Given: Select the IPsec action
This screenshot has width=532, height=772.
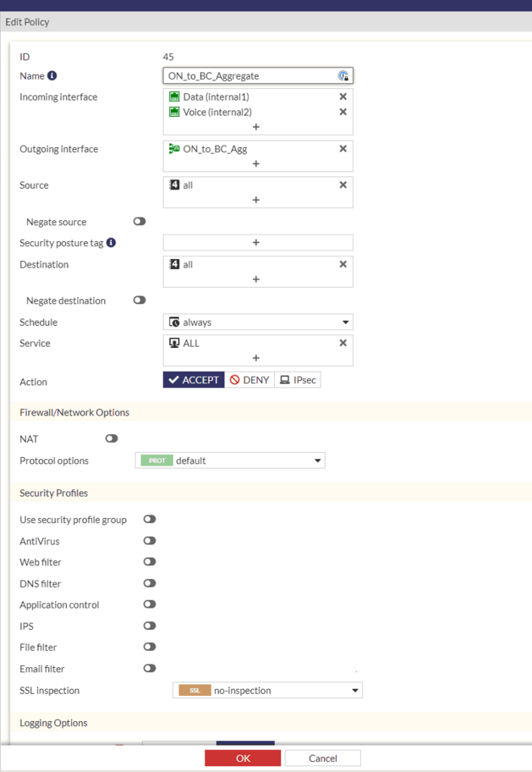Looking at the screenshot, I should tap(298, 380).
